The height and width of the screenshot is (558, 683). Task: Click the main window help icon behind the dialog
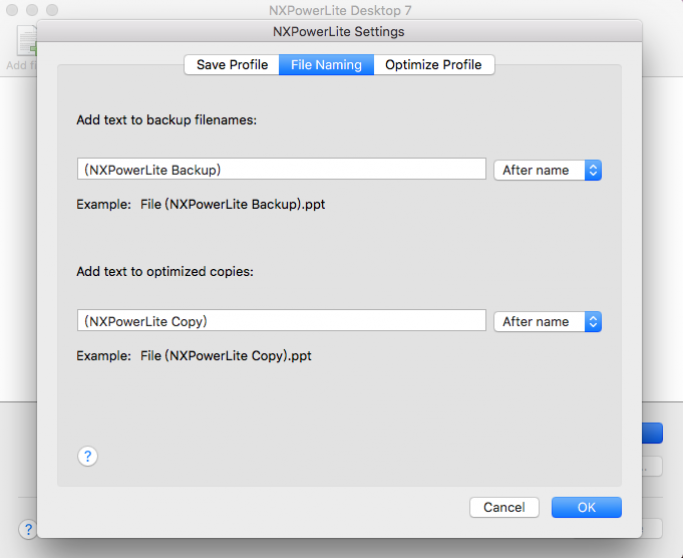pos(28,529)
